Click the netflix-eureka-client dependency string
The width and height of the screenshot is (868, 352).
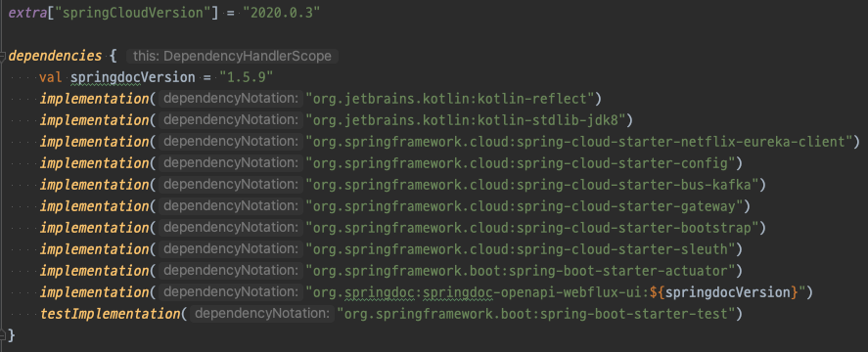579,142
